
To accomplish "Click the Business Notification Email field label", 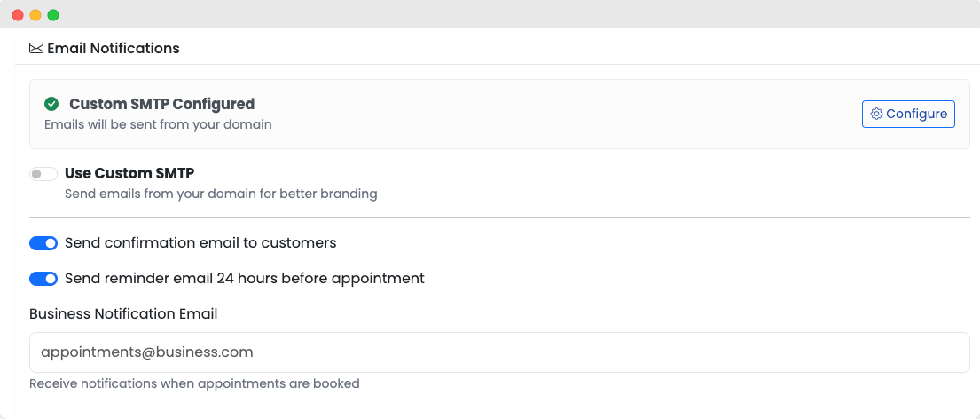I will pyautogui.click(x=123, y=313).
